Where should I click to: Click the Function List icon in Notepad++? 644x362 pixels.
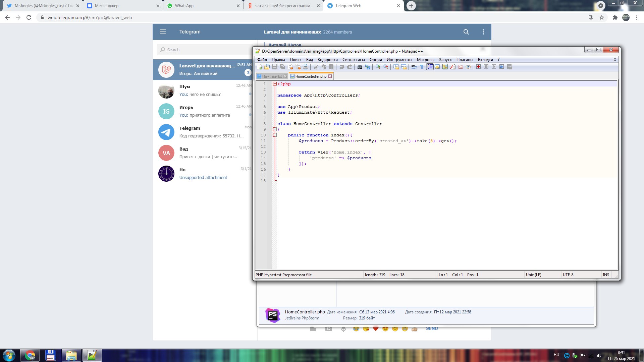(452, 67)
